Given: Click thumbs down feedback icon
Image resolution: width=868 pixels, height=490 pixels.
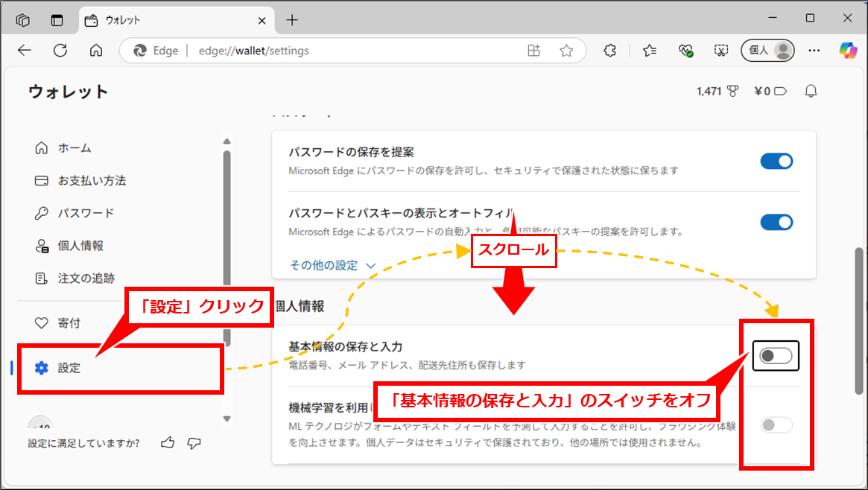Looking at the screenshot, I should pyautogui.click(x=194, y=443).
